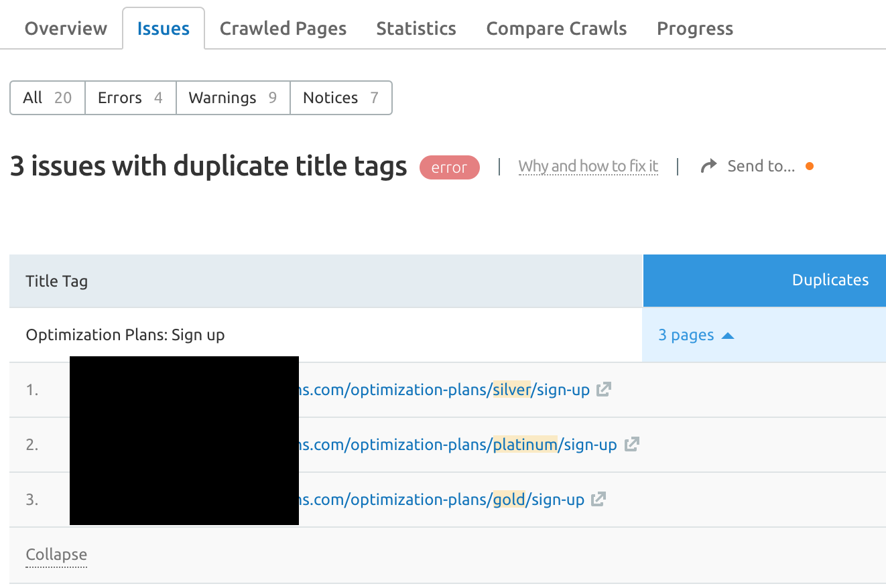Click external link icon for platinum URL
Image resolution: width=886 pixels, height=588 pixels.
point(632,444)
